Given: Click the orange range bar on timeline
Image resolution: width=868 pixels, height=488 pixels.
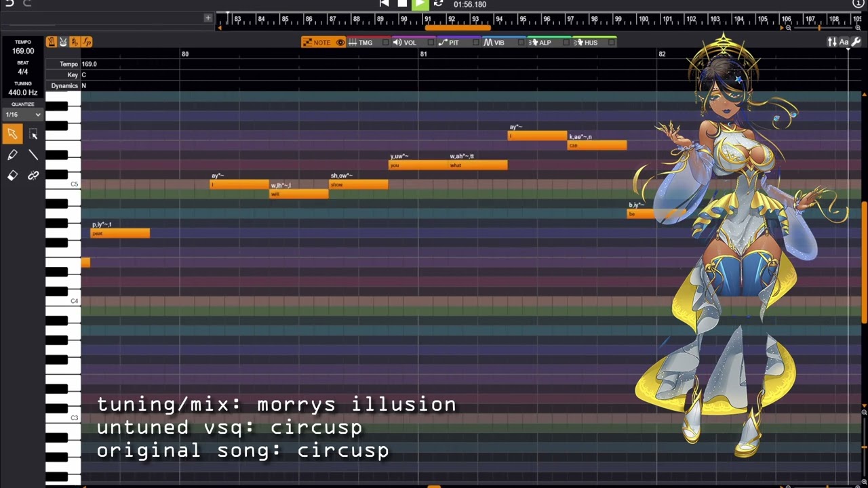Looking at the screenshot, I should point(458,28).
